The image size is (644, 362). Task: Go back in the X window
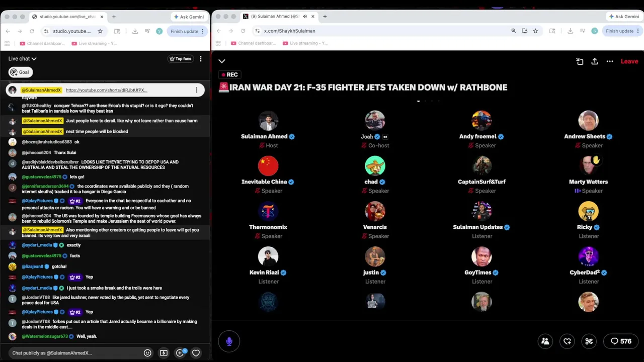pos(219,31)
